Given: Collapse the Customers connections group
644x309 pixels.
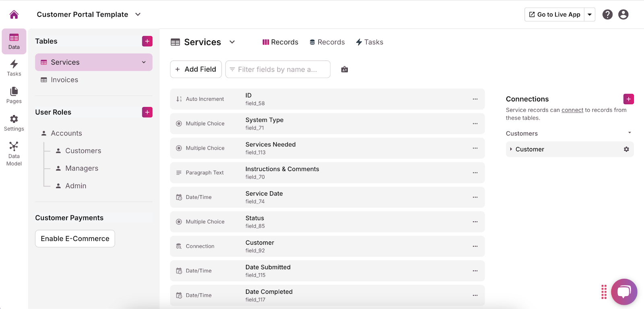Looking at the screenshot, I should tap(630, 133).
